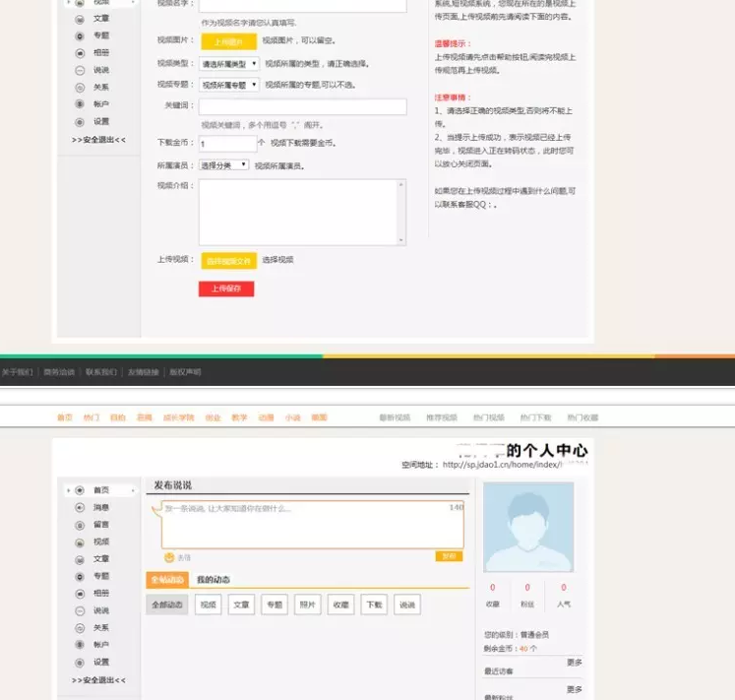This screenshot has width=735, height=700.
Task: Open the 请选所属类型 video type dropdown
Action: 229,63
